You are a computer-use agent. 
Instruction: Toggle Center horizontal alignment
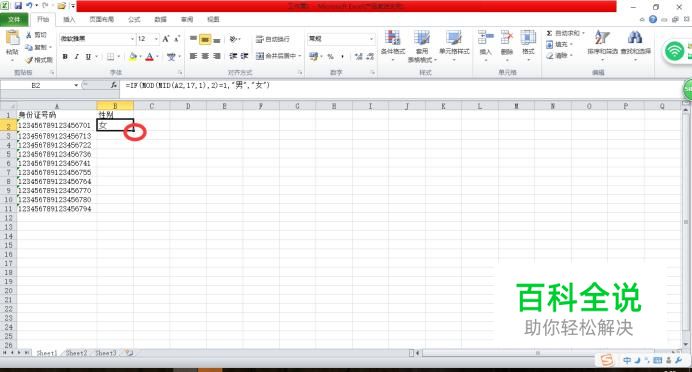(x=205, y=56)
